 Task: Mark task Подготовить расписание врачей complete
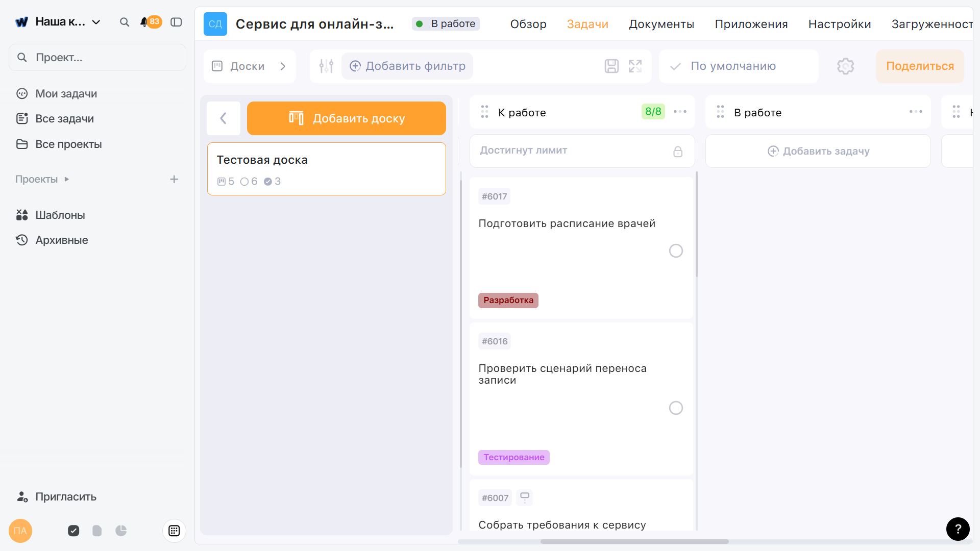[676, 251]
